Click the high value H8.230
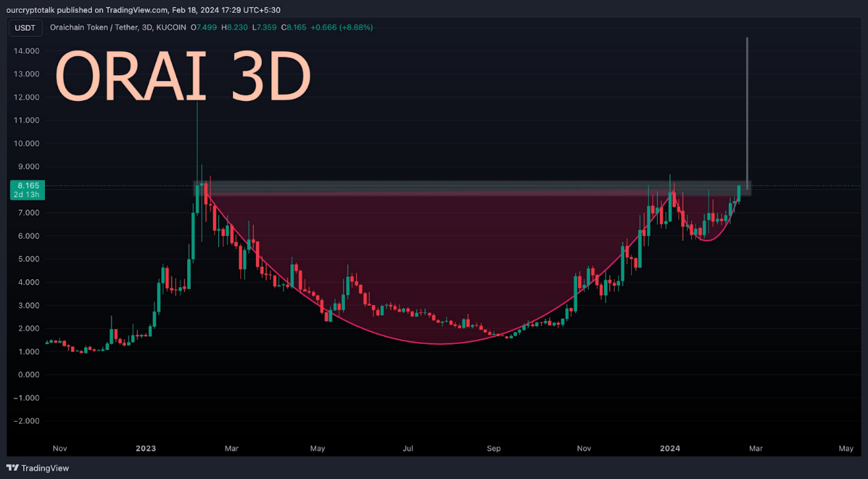868x479 pixels. tap(234, 28)
